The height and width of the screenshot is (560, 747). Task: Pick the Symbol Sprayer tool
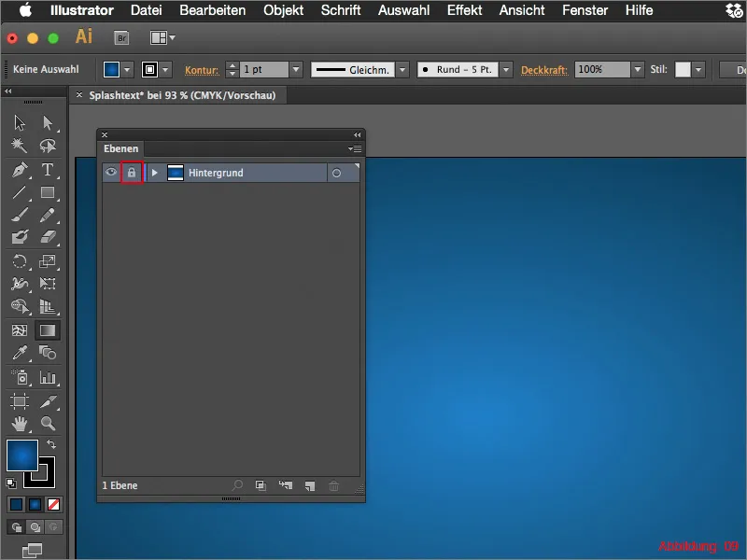coord(20,377)
